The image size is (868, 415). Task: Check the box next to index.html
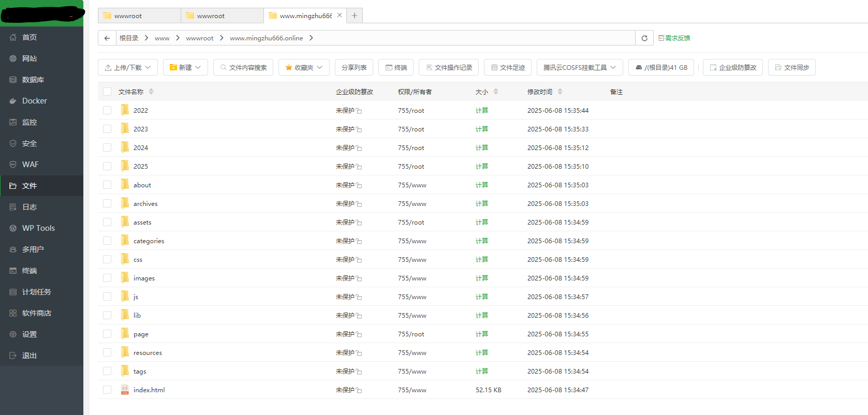click(107, 390)
